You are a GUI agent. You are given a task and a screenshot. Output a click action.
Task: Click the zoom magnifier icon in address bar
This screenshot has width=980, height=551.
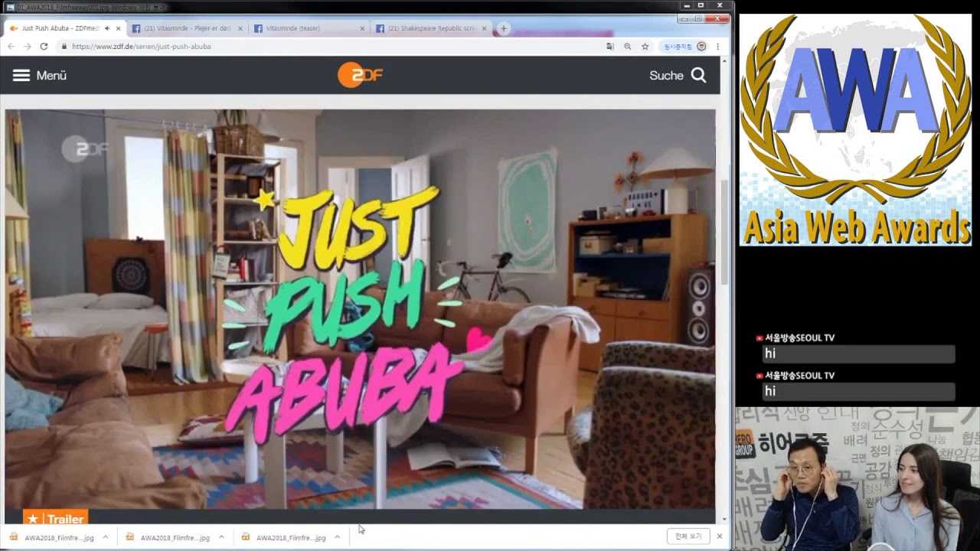627,47
